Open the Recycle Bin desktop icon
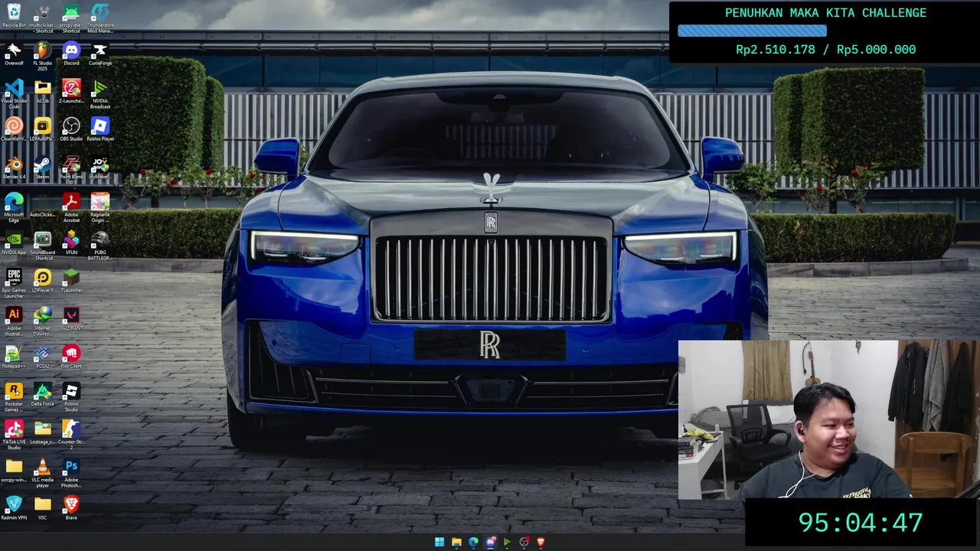This screenshot has height=551, width=980. coord(14,16)
